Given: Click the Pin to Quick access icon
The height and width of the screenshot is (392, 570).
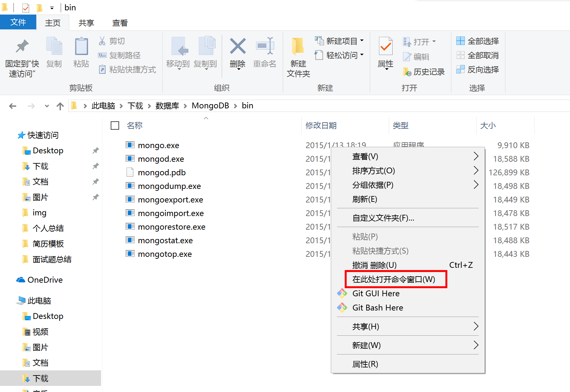Looking at the screenshot, I should pos(22,46).
